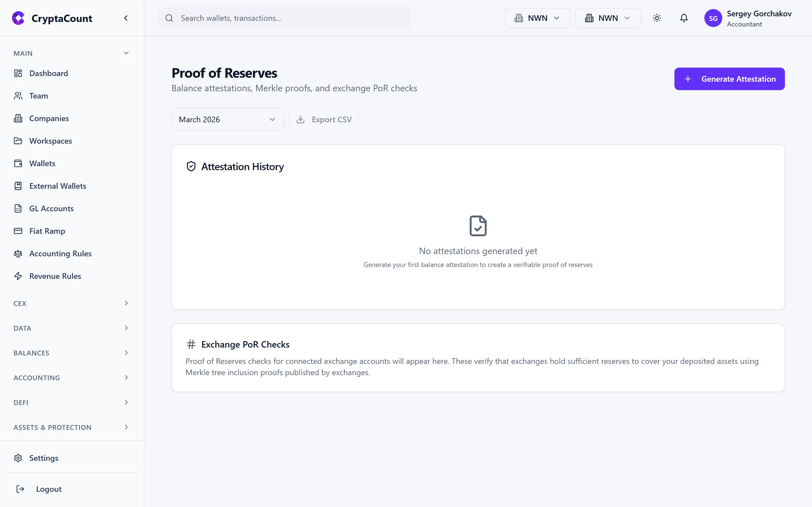The height and width of the screenshot is (507, 812).
Task: Go to the Wallets page
Action: click(x=42, y=163)
